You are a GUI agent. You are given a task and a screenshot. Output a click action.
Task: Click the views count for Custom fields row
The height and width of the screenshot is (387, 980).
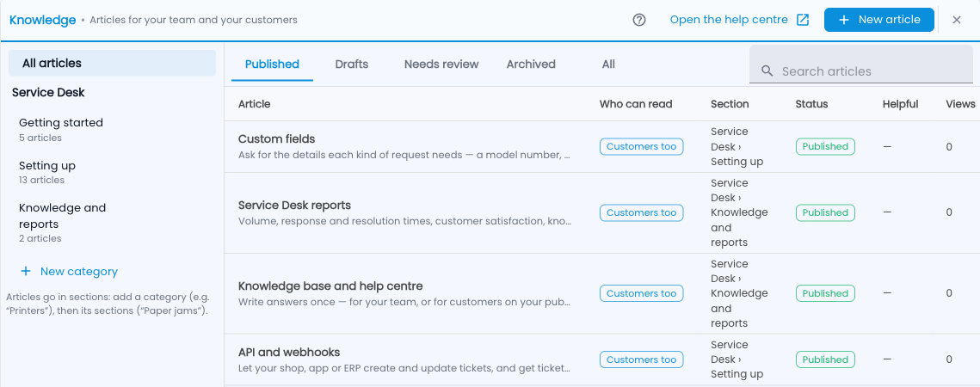(x=949, y=147)
